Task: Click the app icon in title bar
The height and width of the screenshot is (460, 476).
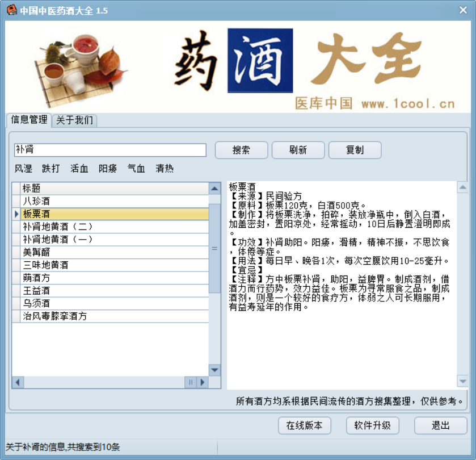Action: click(x=11, y=10)
